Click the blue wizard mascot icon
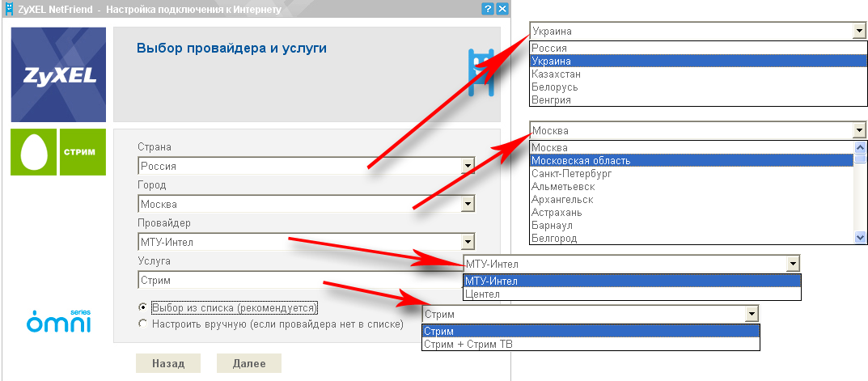Viewport: 868px width, 381px height. (481, 72)
